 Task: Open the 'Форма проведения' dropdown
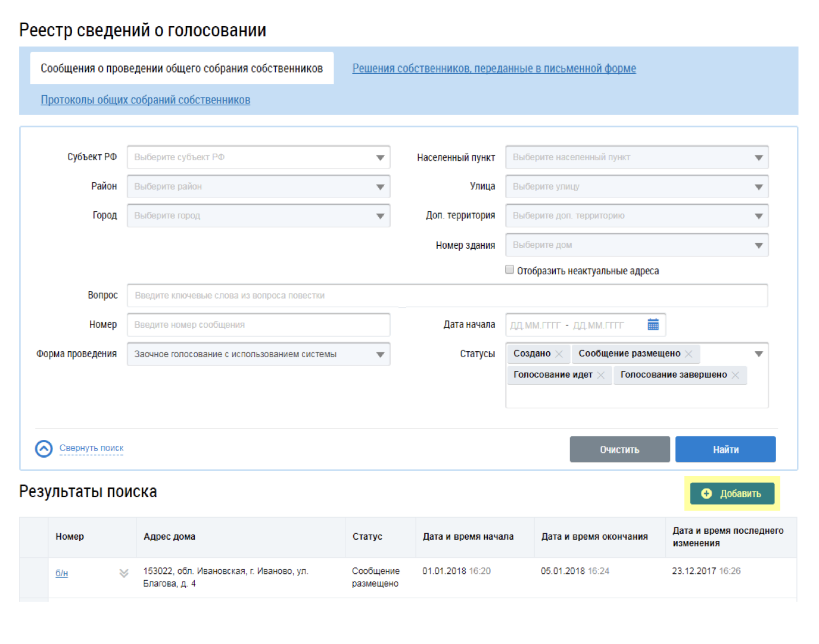click(259, 354)
